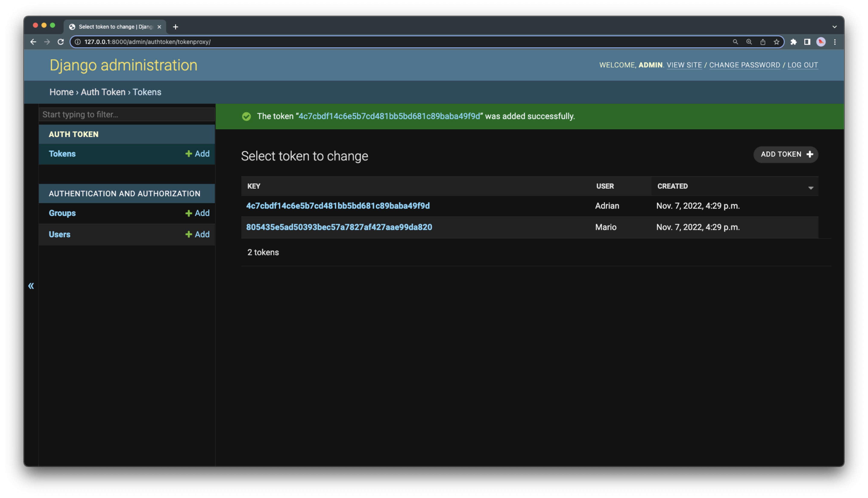Open Mario's token starting with 805435e5
This screenshot has height=498, width=868.
pyautogui.click(x=339, y=227)
